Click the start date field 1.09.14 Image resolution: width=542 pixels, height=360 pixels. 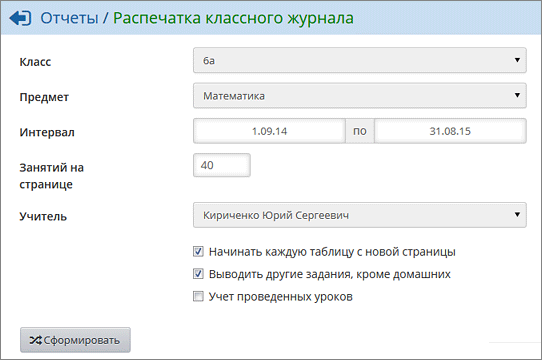[269, 131]
